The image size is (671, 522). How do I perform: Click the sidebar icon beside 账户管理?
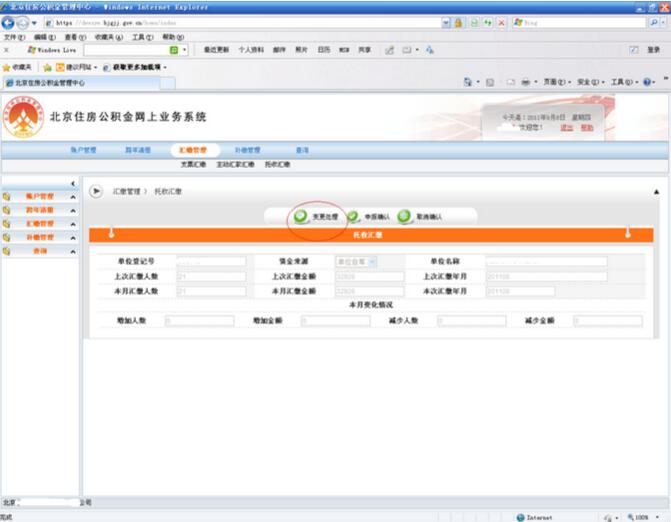(x=6, y=196)
